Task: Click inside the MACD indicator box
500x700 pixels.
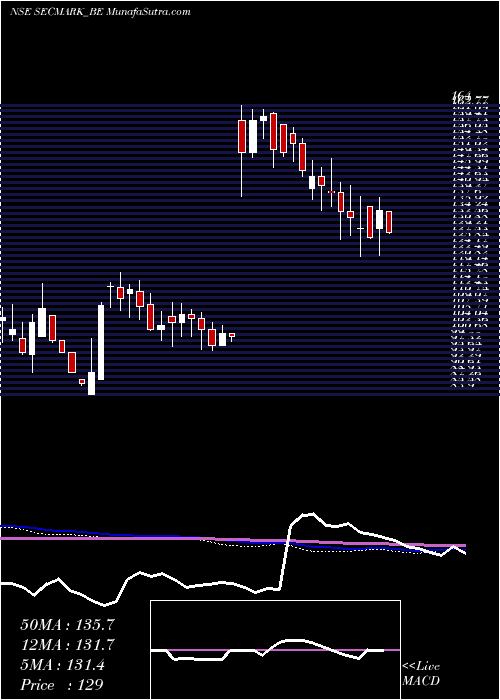Action: tap(275, 650)
